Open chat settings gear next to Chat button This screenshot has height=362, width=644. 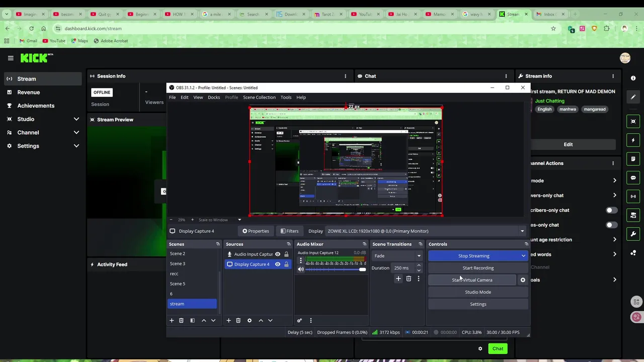(480, 348)
